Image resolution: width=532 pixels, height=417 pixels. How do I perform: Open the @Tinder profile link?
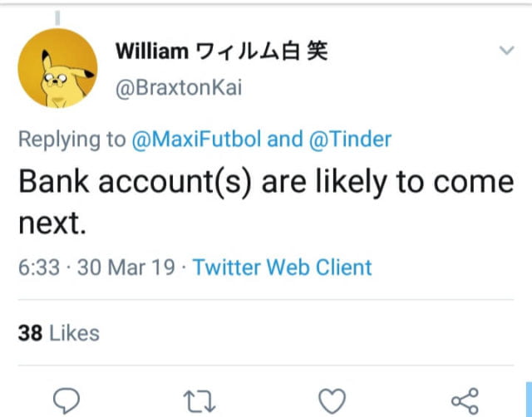(352, 139)
